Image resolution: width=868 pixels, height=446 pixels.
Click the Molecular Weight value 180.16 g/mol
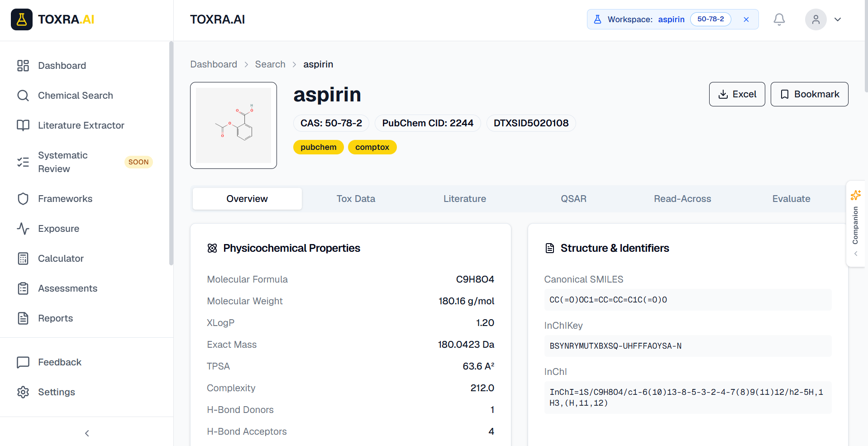(466, 301)
